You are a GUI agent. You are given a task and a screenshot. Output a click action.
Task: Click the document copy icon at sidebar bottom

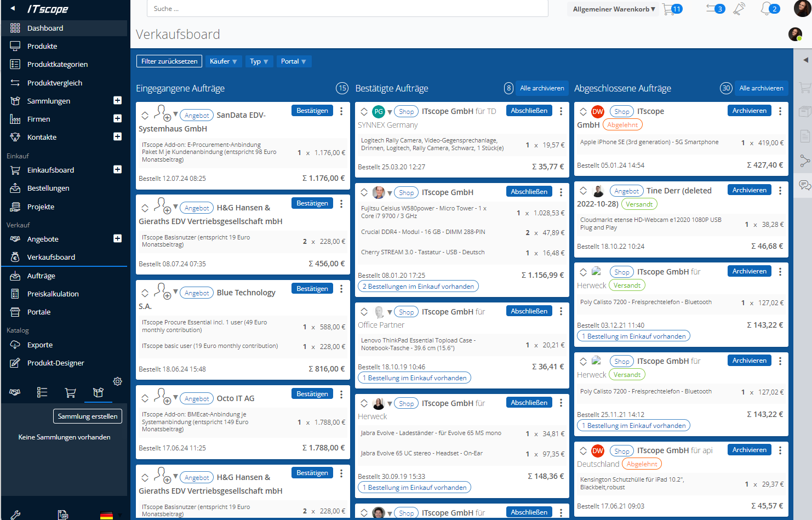click(63, 515)
